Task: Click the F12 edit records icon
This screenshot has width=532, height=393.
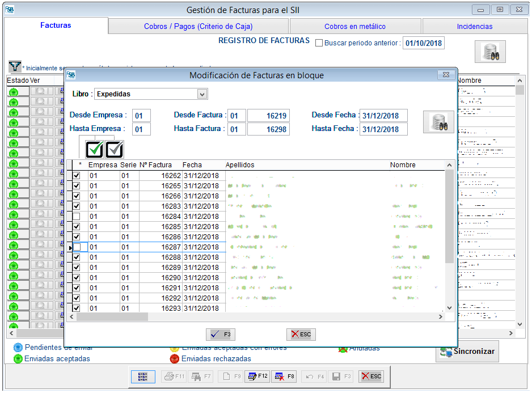Action: point(257,376)
